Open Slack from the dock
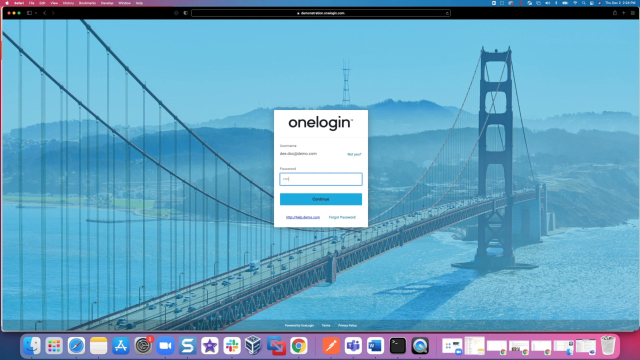The height and width of the screenshot is (360, 640). [x=232, y=346]
